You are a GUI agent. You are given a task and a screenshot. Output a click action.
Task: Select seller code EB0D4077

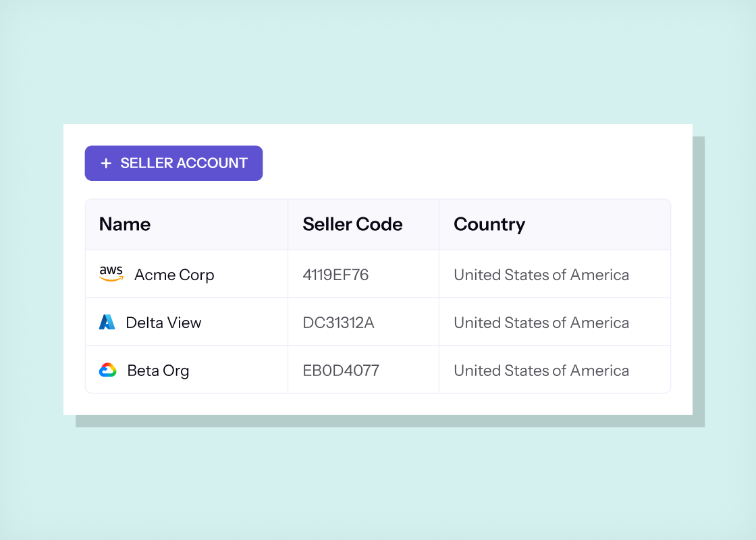tap(341, 371)
